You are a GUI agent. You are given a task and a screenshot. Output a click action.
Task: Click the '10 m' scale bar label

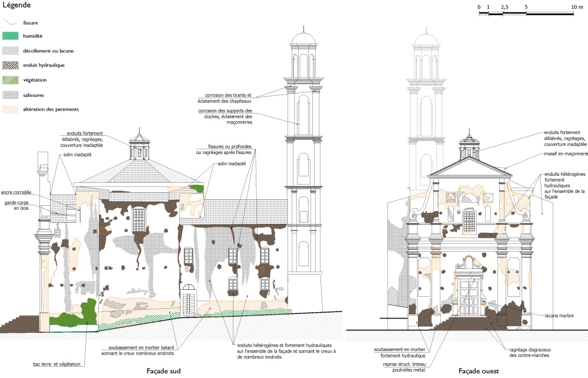click(x=576, y=6)
